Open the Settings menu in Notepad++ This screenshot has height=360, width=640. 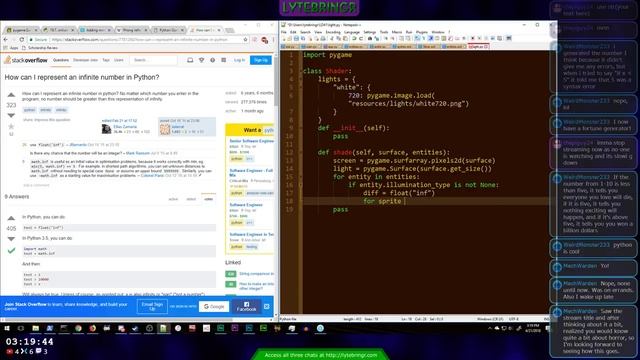[369, 32]
